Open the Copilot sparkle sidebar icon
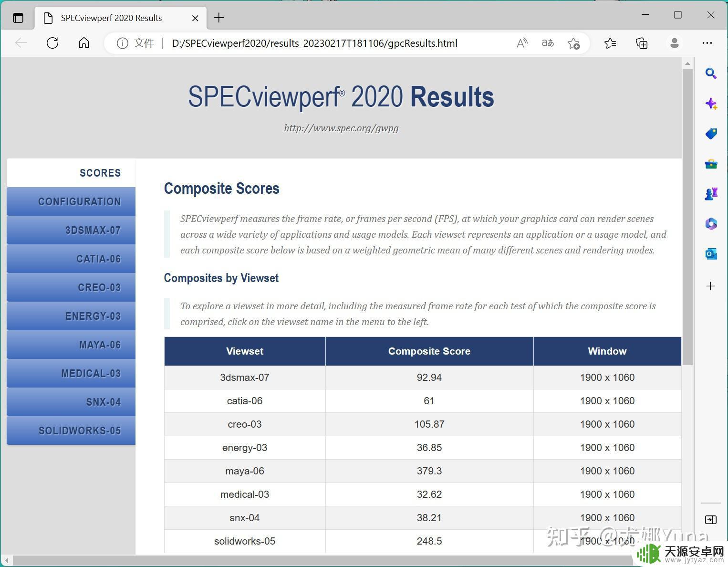This screenshot has width=728, height=567. [711, 104]
